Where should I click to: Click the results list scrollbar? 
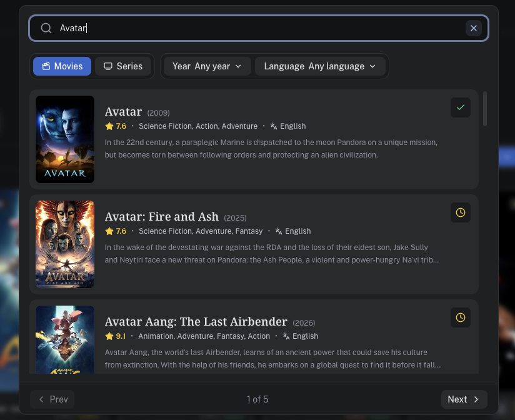485,109
